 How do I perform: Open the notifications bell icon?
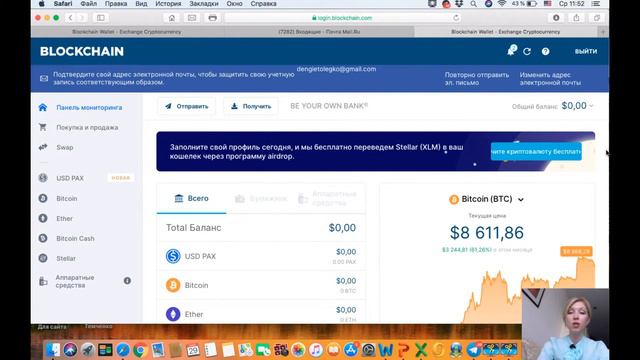(511, 51)
